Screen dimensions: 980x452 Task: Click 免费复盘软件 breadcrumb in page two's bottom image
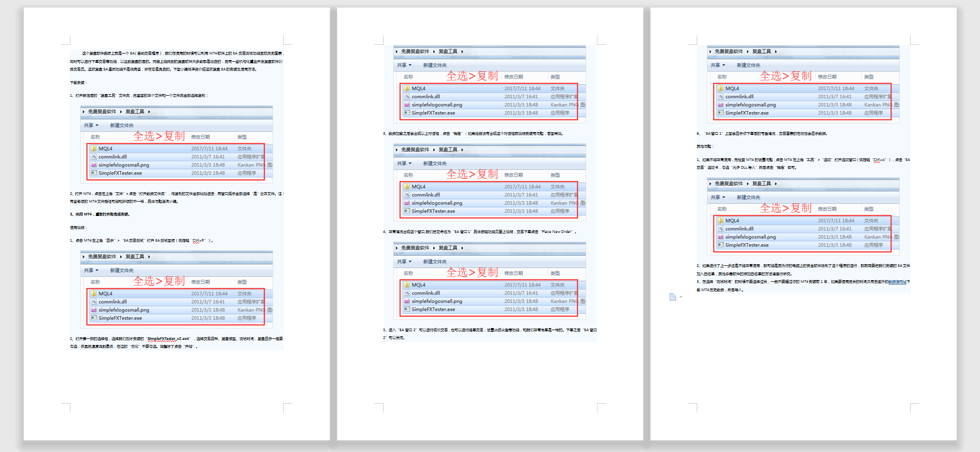(x=415, y=248)
